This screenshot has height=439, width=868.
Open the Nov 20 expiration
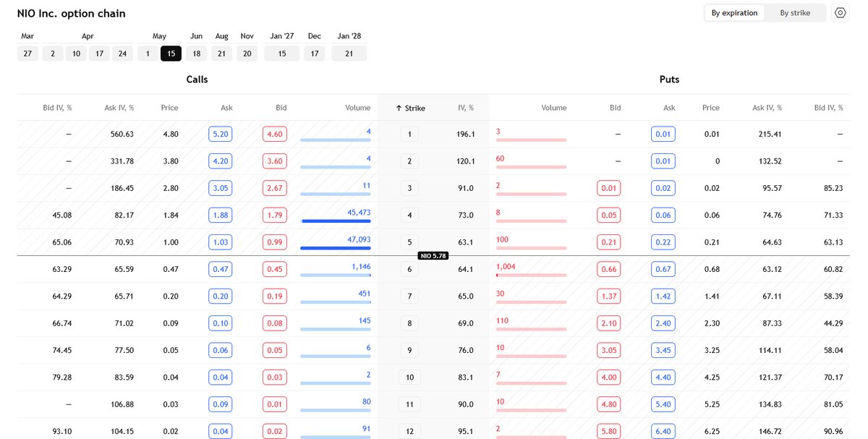coord(247,54)
